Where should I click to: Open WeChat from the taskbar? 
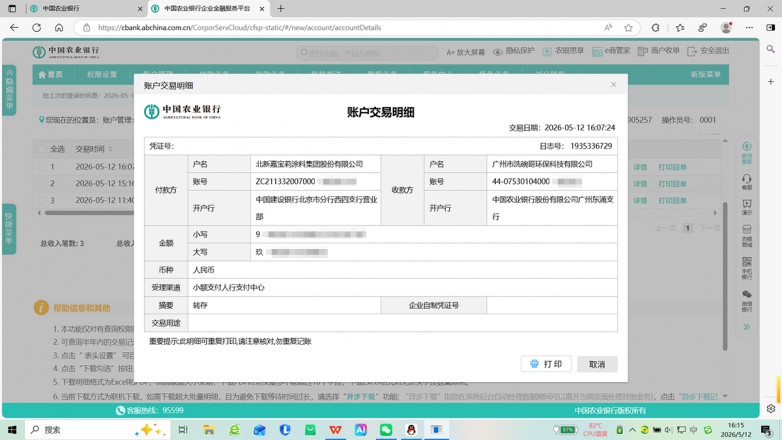(x=386, y=430)
